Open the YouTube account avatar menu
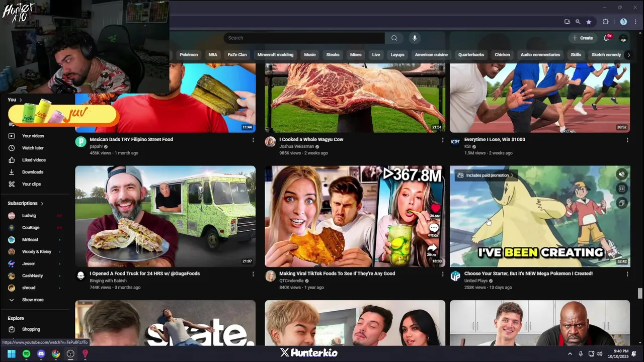The image size is (644, 362). pos(623,38)
